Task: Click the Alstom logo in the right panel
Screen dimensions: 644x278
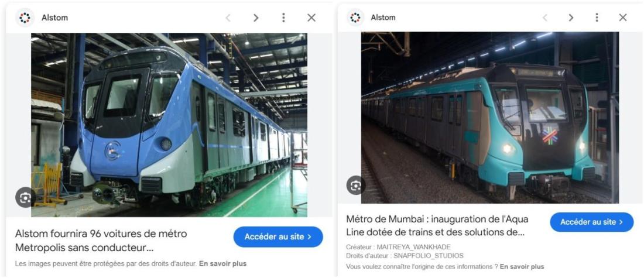Action: 354,17
